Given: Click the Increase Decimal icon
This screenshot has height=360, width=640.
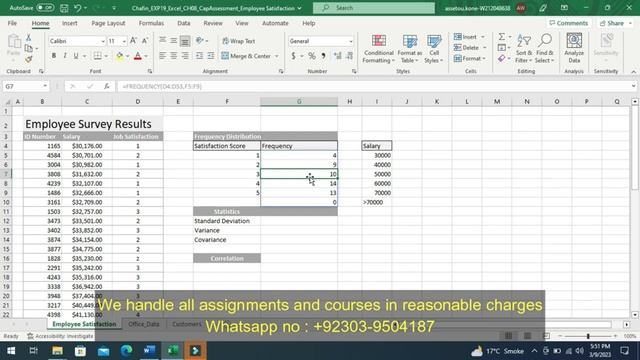Looking at the screenshot, I should [x=338, y=56].
